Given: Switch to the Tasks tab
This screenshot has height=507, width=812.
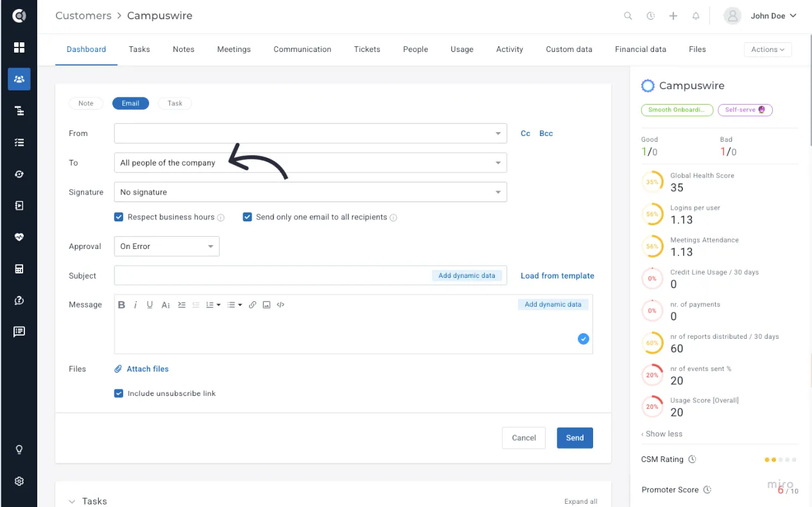Looking at the screenshot, I should click(139, 49).
